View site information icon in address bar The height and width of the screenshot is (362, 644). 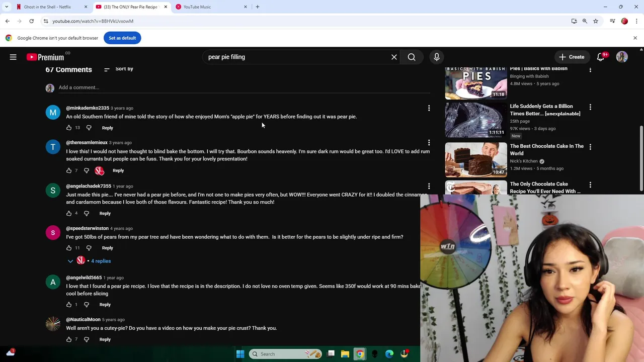click(x=46, y=21)
